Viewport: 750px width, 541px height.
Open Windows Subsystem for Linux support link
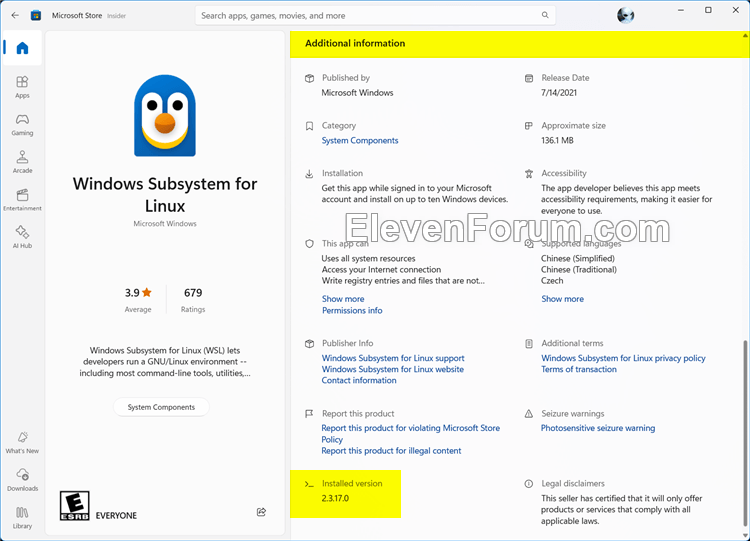pyautogui.click(x=393, y=358)
